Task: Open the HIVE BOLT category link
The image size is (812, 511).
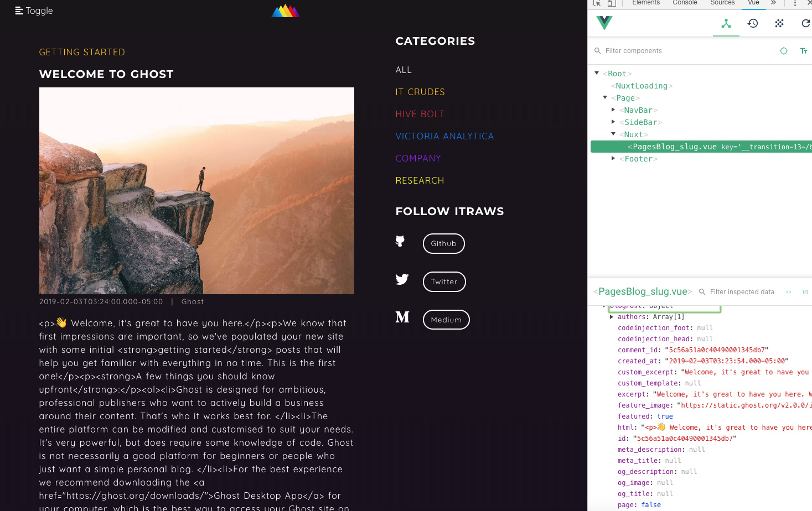Action: click(420, 114)
